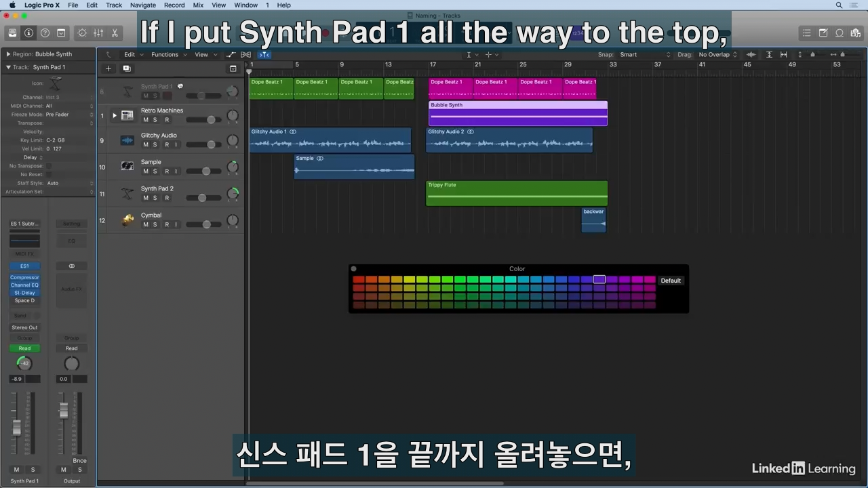Click the Stereo Out output slot
The width and height of the screenshot is (868, 488).
pos(24,327)
